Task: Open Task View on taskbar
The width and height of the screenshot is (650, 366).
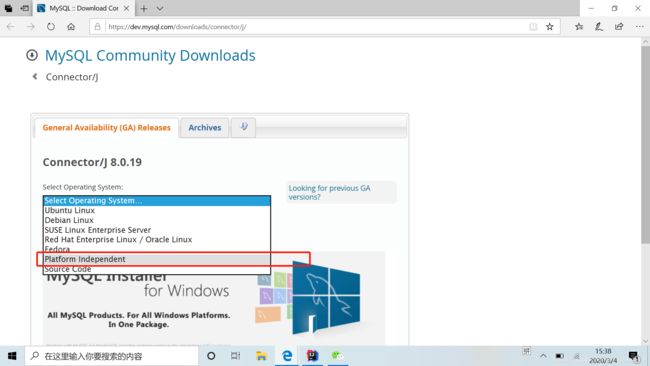Action: [235, 356]
